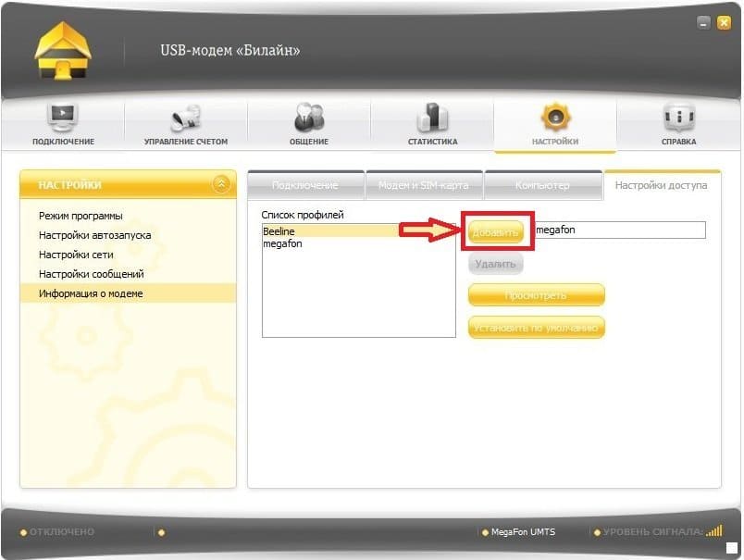Minimize the USB-модем window
744x560 pixels.
(703, 22)
